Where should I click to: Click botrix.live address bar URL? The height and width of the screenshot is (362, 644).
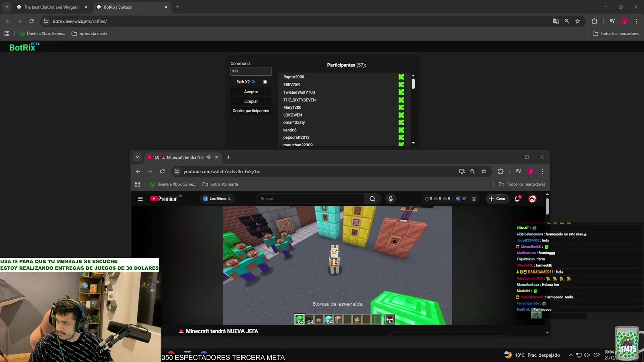click(x=79, y=21)
